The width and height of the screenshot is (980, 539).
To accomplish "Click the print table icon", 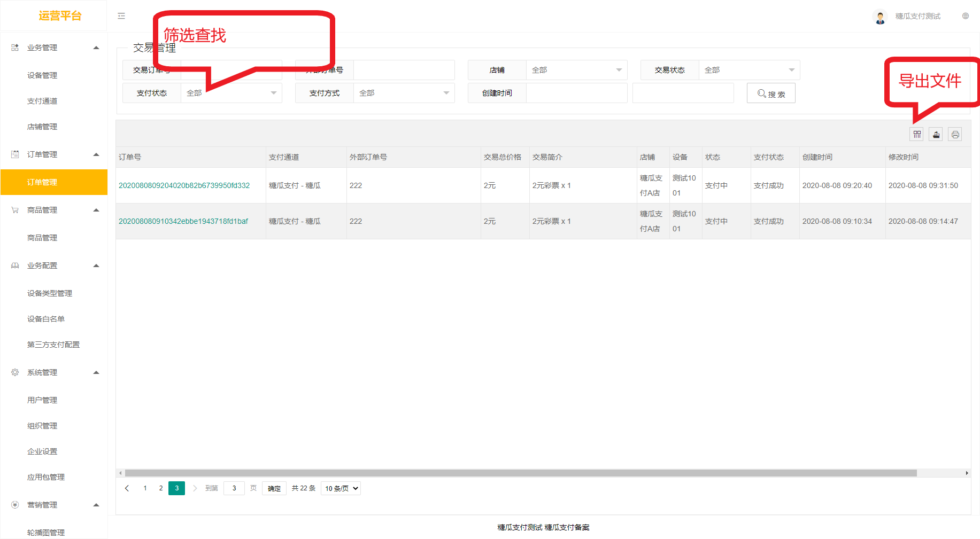I will coord(955,134).
